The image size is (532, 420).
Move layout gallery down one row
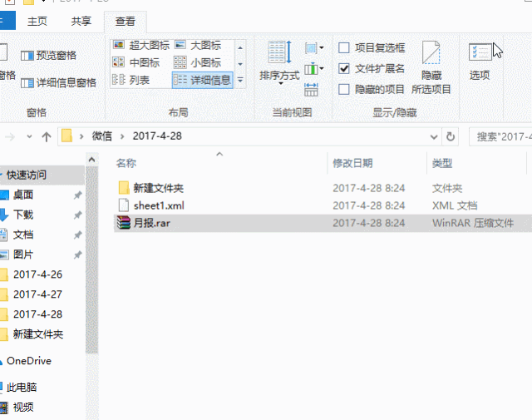(240, 64)
